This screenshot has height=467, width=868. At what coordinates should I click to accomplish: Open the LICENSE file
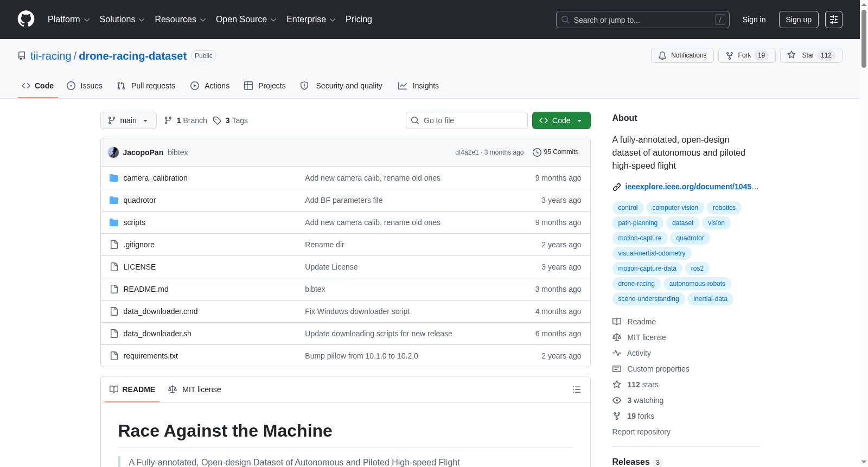click(x=139, y=267)
